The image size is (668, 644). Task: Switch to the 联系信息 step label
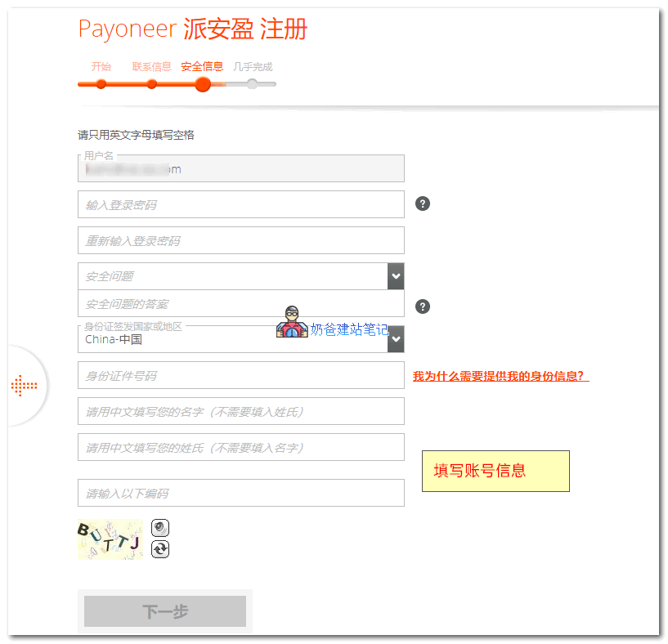coord(151,66)
